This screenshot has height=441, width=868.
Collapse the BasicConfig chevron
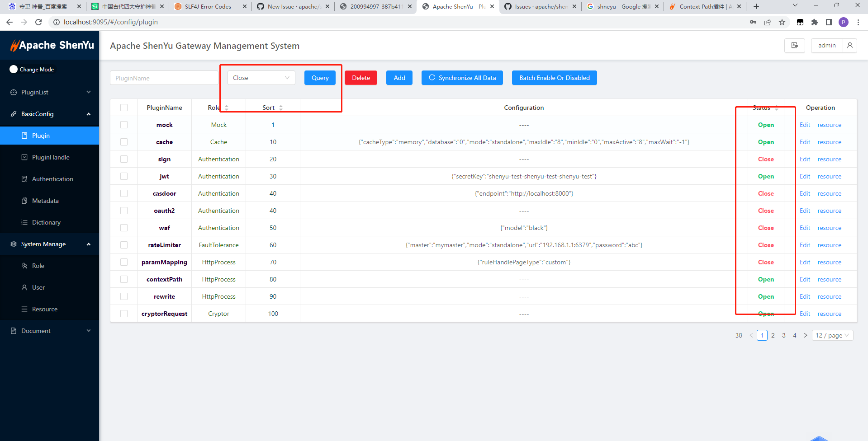pos(89,114)
